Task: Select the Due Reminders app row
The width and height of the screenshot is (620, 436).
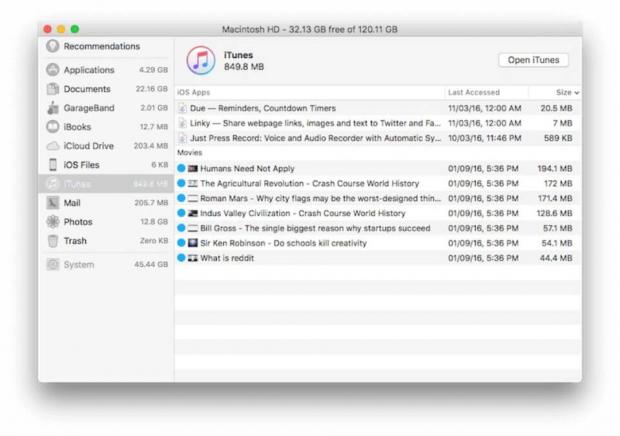Action: click(263, 108)
